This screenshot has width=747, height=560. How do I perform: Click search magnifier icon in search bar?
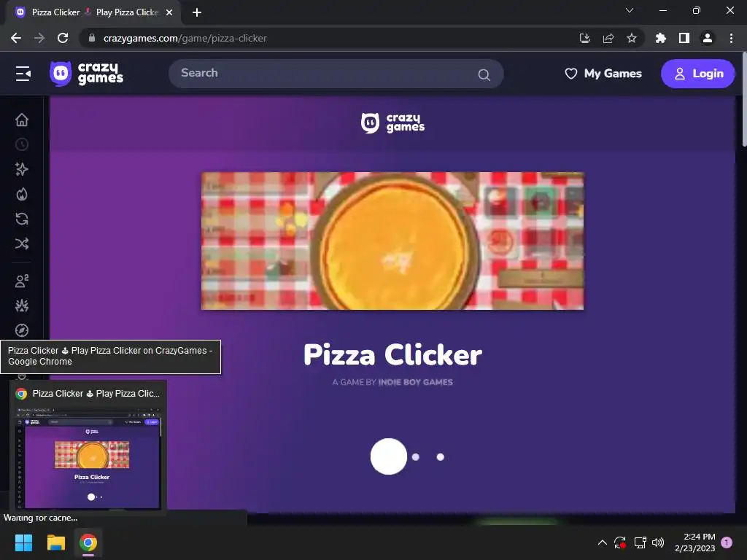484,75
